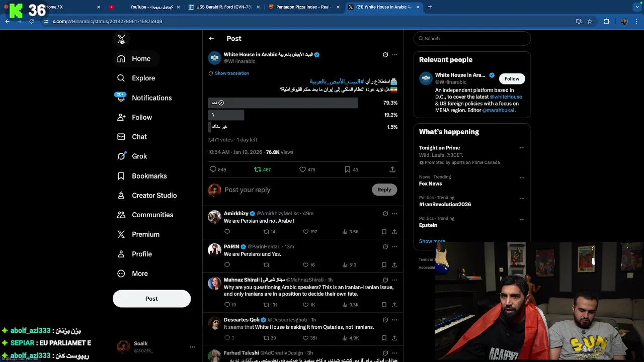Open the Fox News trending topic
The height and width of the screenshot is (362, 644).
430,184
